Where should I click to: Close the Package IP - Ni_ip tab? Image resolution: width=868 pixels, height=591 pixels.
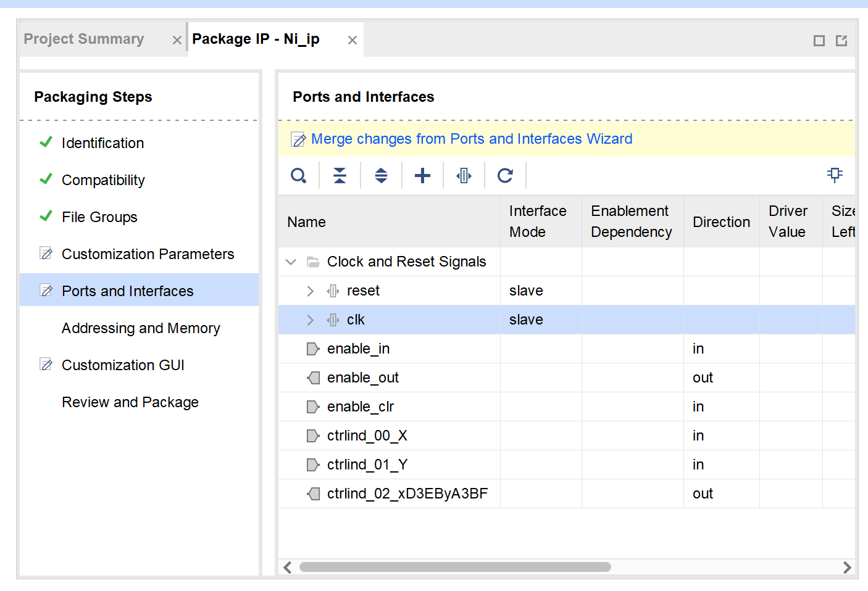coord(353,41)
